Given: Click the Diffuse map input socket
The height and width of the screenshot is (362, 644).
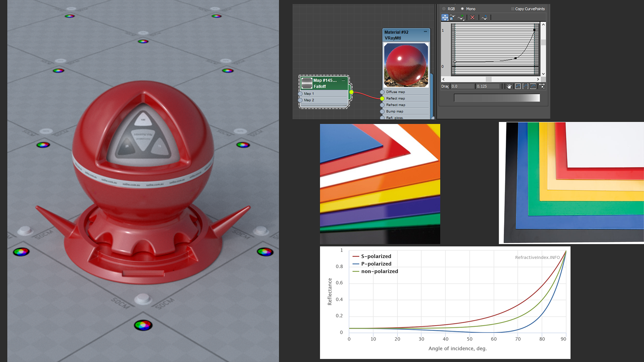Looking at the screenshot, I should (382, 92).
